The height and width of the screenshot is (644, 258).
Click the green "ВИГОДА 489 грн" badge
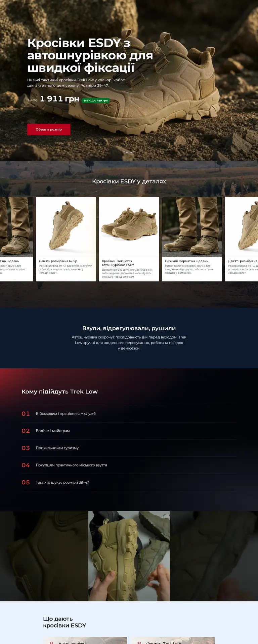click(x=96, y=100)
